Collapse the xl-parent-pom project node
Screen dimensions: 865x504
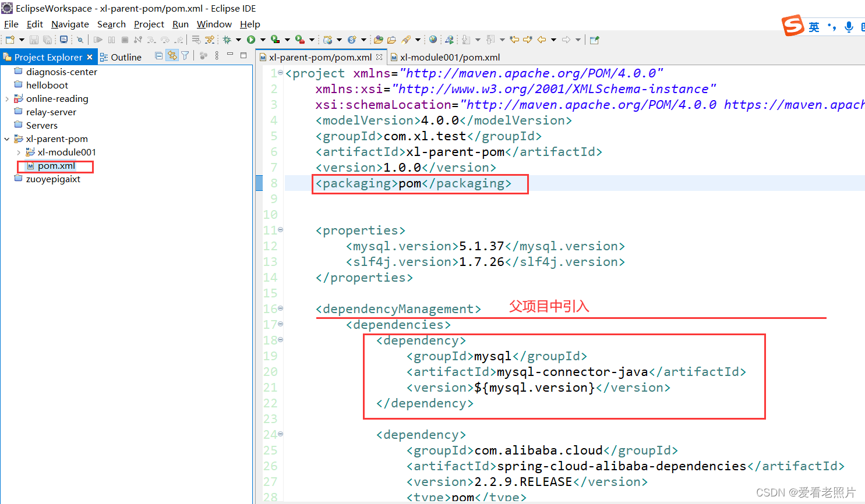pyautogui.click(x=7, y=139)
